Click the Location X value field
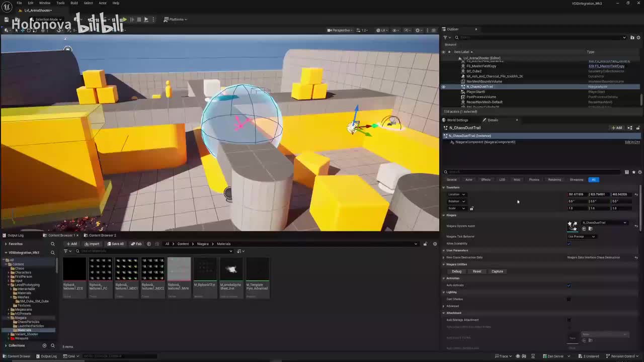Screen dimensions: 644x362 [x=577, y=195]
